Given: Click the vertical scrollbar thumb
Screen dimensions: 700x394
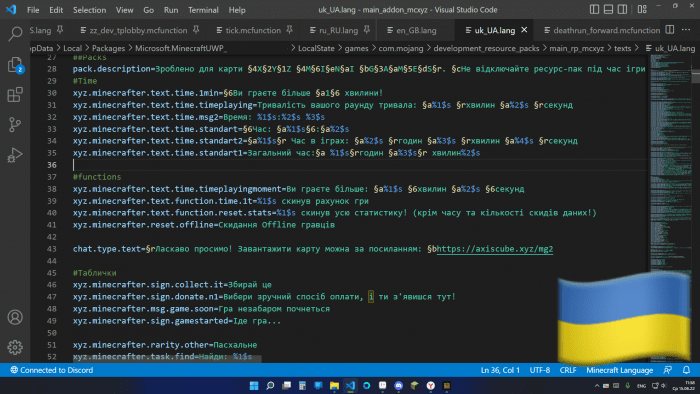Looking at the screenshot, I should pyautogui.click(x=696, y=76).
